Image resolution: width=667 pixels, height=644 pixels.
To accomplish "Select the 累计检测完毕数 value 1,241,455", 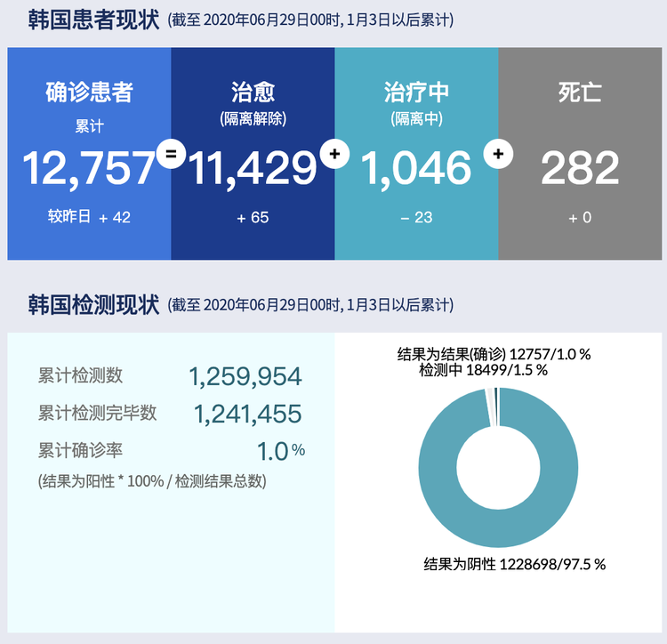I will tap(247, 414).
